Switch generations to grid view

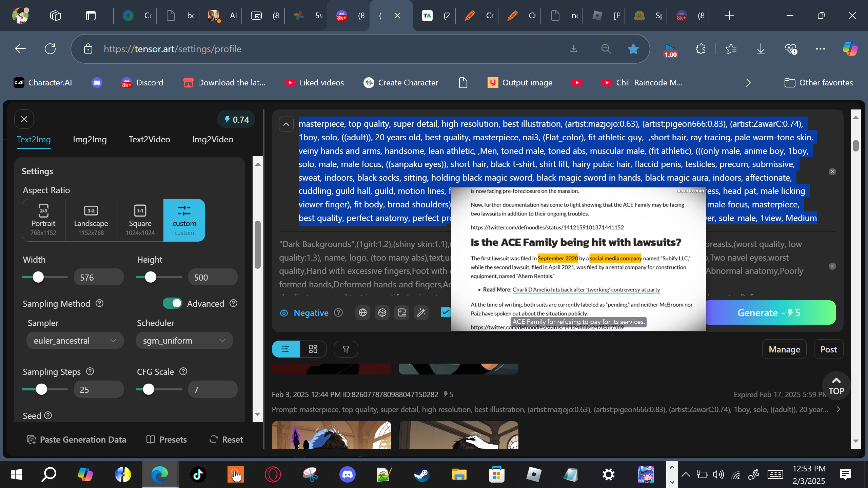coord(313,349)
